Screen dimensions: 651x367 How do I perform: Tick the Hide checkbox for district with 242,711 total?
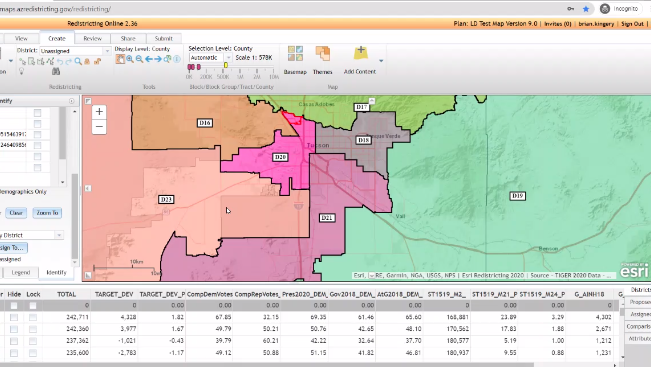[14, 317]
